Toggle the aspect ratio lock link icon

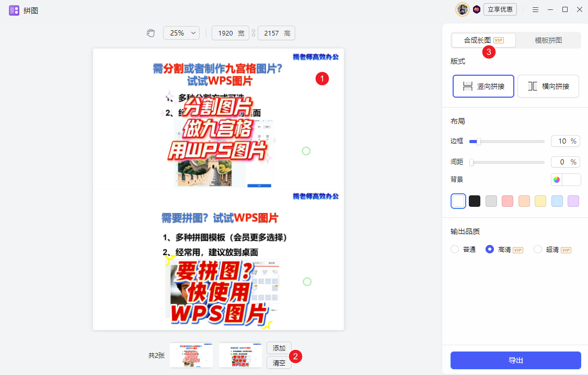[x=253, y=33]
